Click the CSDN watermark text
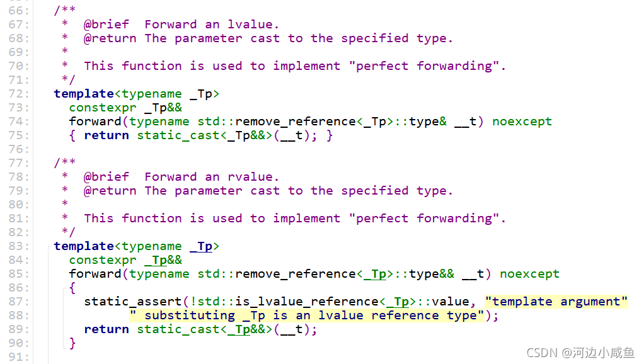The width and height of the screenshot is (644, 364). [580, 353]
